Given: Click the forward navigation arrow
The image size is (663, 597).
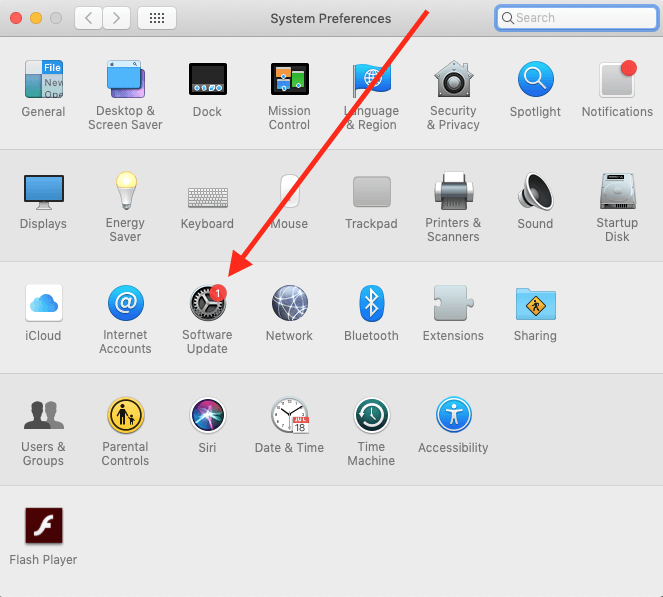Looking at the screenshot, I should 116,18.
